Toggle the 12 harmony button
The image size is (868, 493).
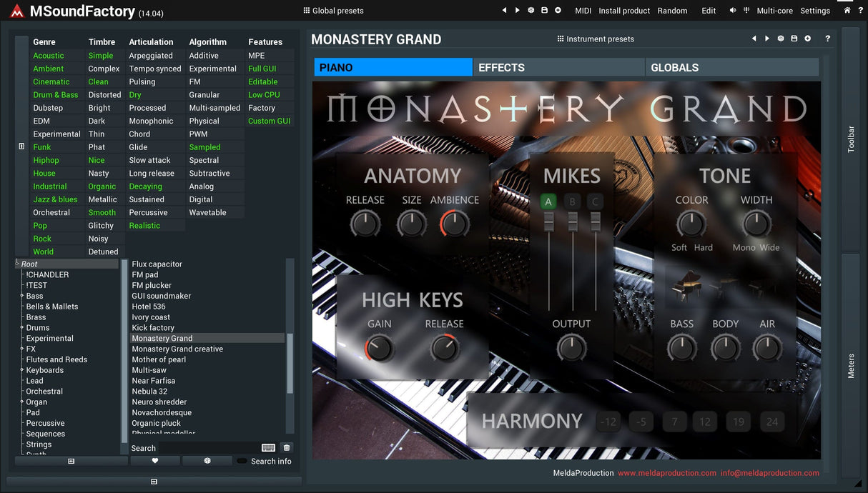705,422
